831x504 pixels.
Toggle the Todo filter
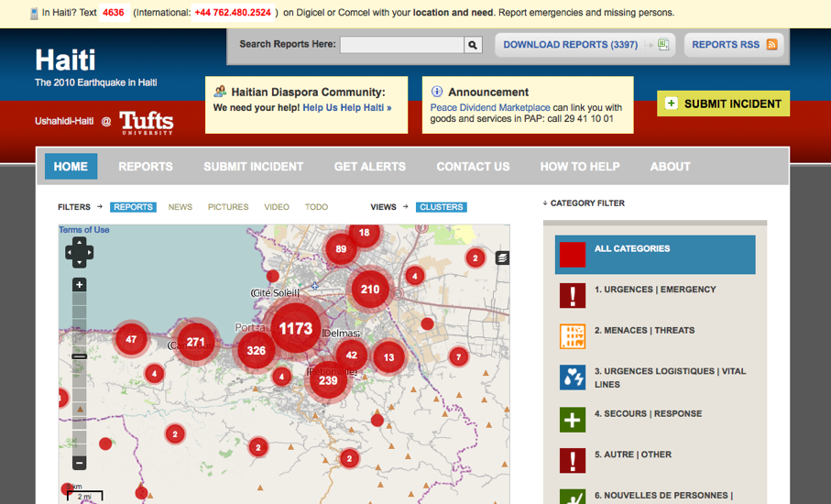316,207
